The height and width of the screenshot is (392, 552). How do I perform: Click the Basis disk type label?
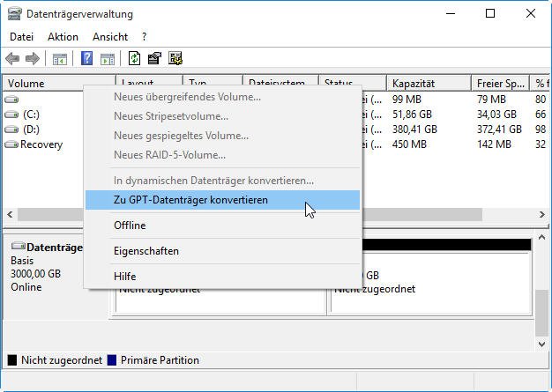pos(22,261)
